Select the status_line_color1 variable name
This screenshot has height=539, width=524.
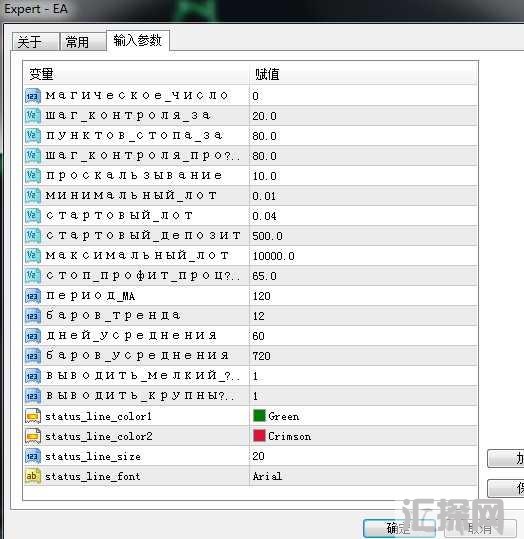coord(98,416)
